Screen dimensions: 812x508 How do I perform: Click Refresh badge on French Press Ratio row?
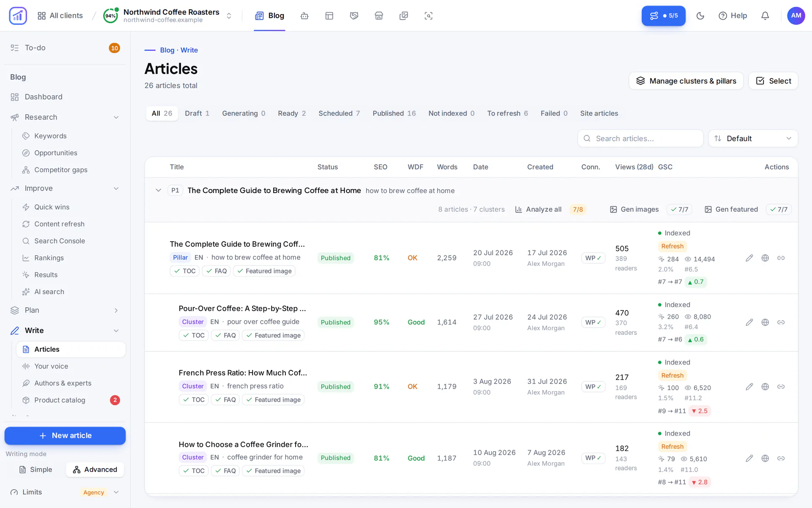(x=672, y=375)
